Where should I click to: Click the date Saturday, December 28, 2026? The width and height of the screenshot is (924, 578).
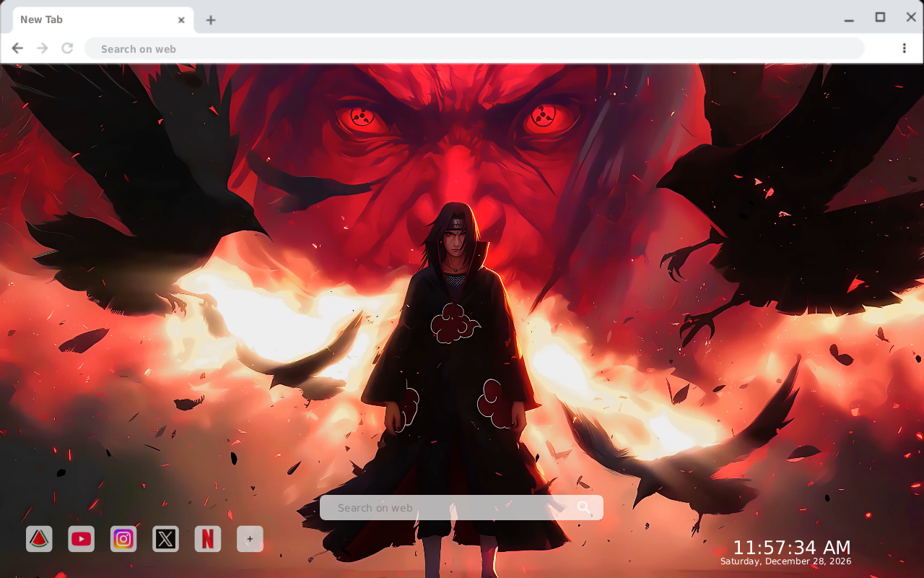786,561
